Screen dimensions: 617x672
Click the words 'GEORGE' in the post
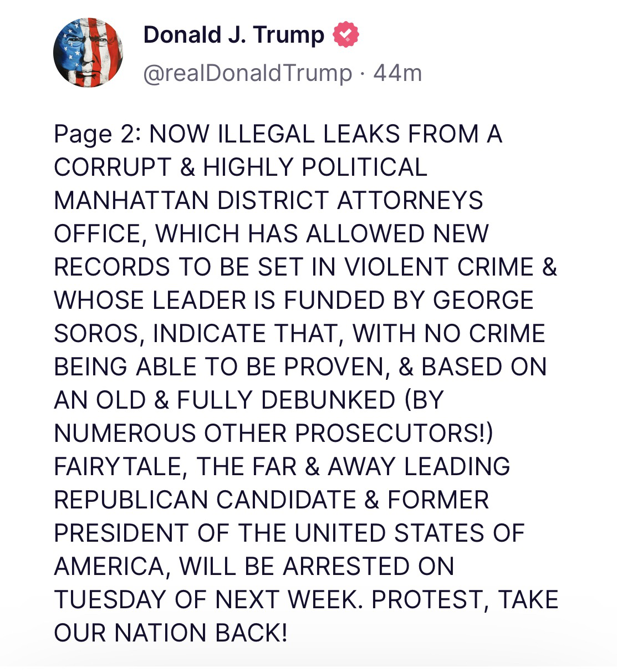(483, 301)
